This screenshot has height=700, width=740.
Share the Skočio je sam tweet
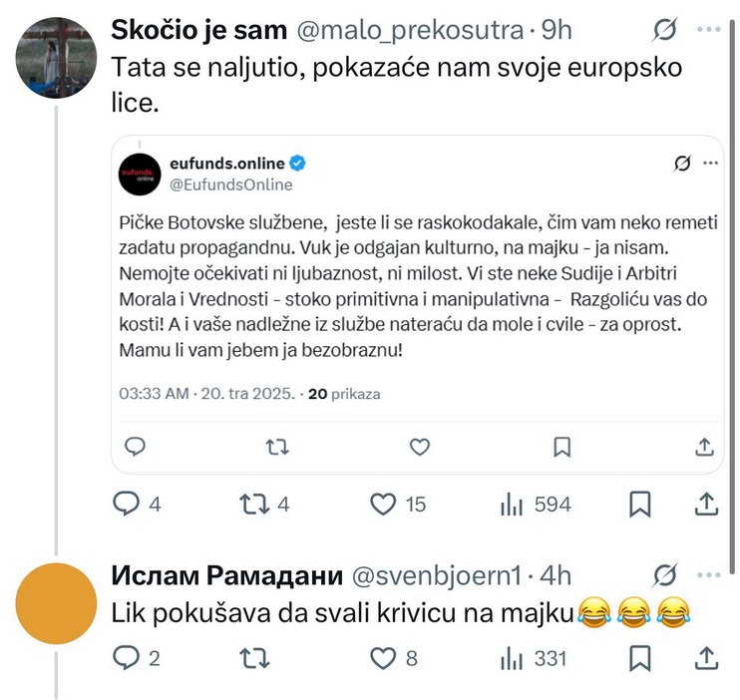(x=706, y=505)
